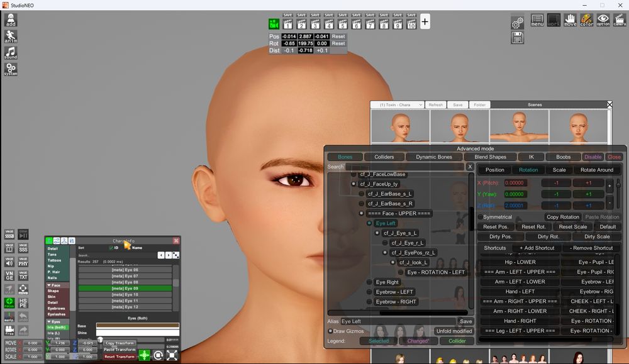This screenshot has height=364, width=629.
Task: Open the Scale tab in Advanced mode
Action: click(559, 169)
